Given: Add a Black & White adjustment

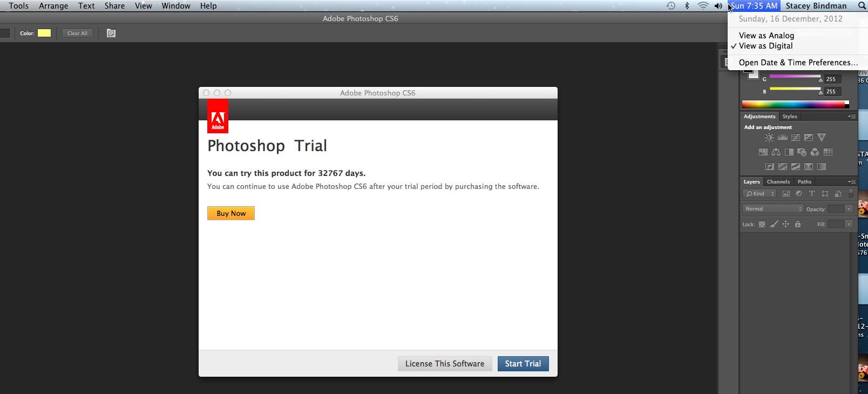Looking at the screenshot, I should point(789,152).
